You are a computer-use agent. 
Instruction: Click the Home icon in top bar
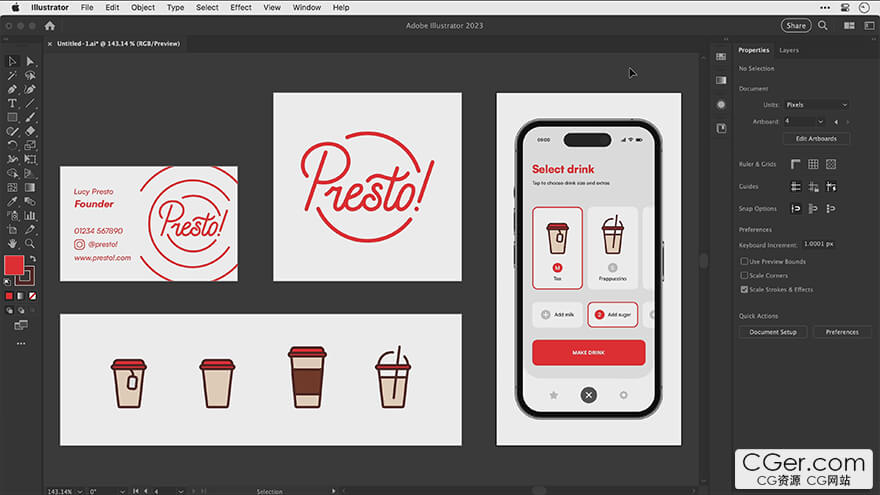[x=49, y=26]
